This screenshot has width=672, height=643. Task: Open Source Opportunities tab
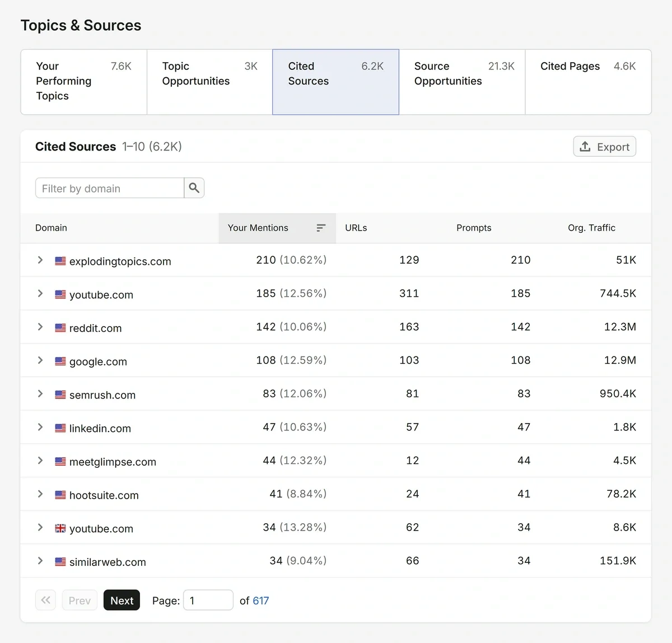[x=462, y=82]
